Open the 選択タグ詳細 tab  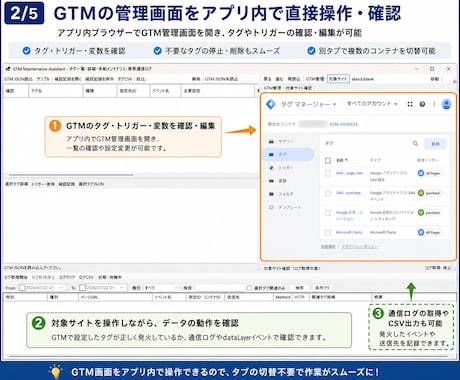(16, 184)
